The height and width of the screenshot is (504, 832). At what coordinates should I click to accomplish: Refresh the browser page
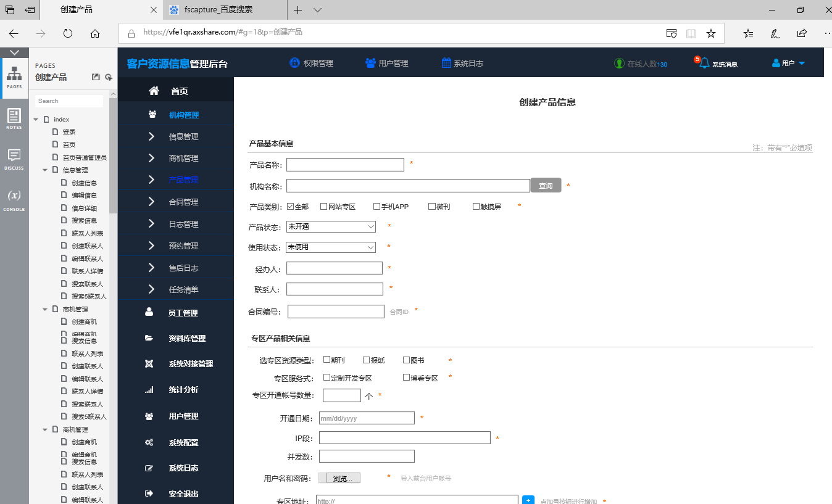68,33
